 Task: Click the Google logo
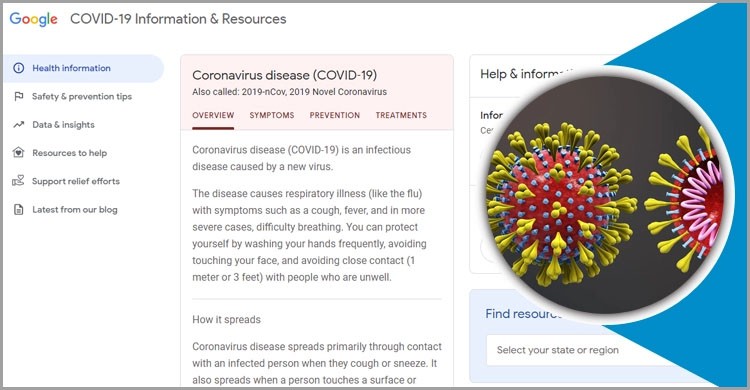(33, 19)
